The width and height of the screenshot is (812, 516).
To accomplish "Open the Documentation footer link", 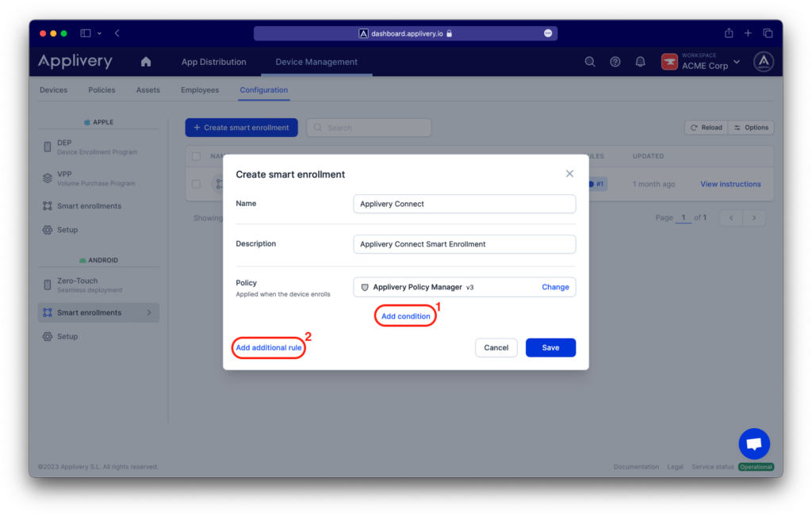I will click(637, 467).
